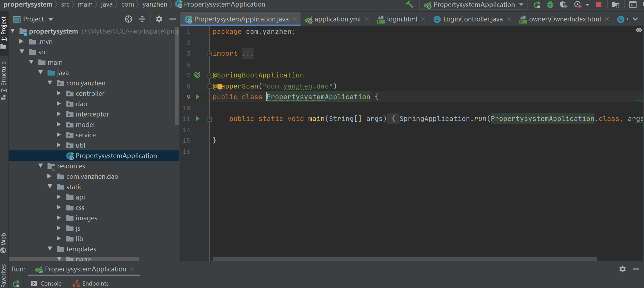This screenshot has height=288, width=644.
Task: Click the Spring bean gutter icon on line 7
Action: (x=197, y=75)
